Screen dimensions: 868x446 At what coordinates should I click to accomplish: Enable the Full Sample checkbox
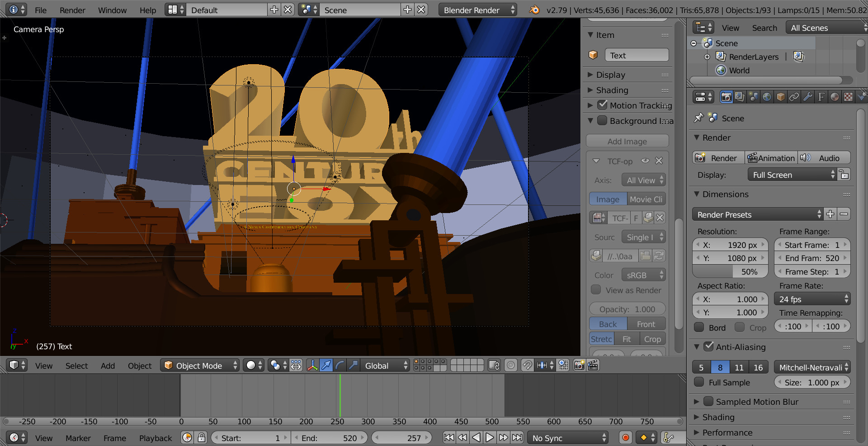click(x=699, y=382)
